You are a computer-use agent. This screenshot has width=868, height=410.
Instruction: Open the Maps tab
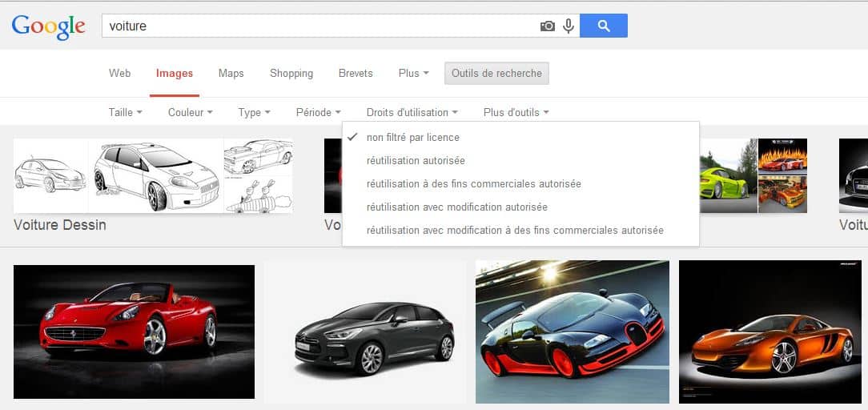[231, 73]
